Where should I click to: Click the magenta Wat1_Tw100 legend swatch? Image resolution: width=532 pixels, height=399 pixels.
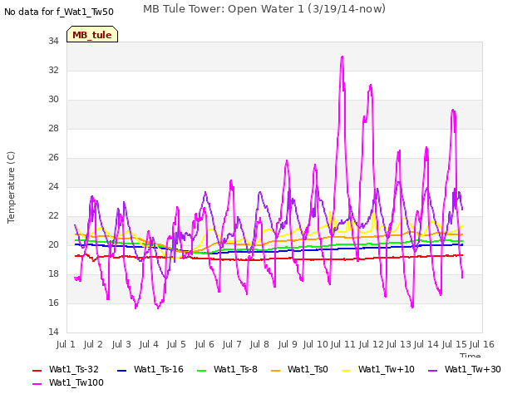point(37,384)
